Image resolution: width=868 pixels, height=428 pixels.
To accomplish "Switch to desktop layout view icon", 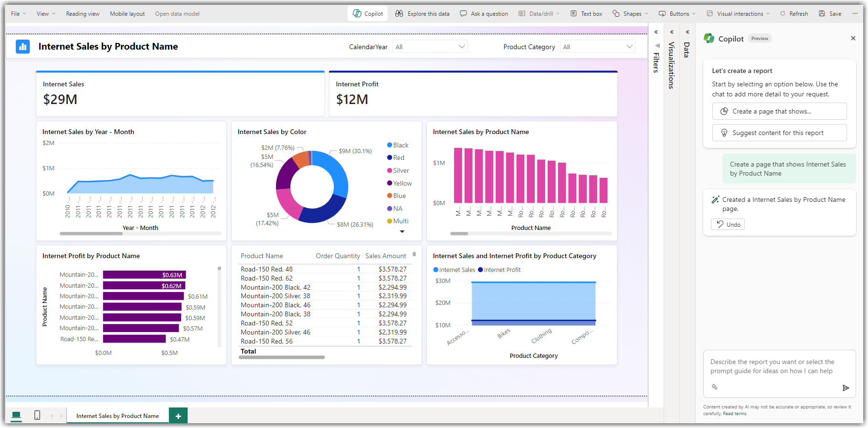I will (16, 416).
